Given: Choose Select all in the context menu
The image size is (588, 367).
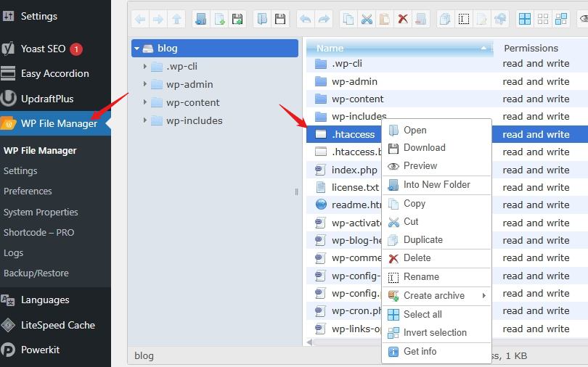Looking at the screenshot, I should point(436,314).
